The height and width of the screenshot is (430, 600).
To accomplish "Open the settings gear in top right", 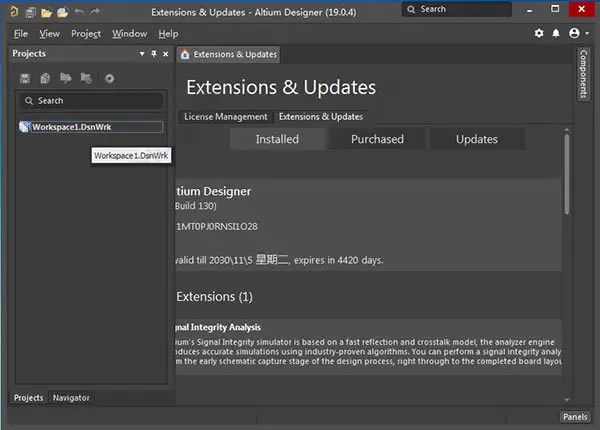I will click(x=539, y=33).
